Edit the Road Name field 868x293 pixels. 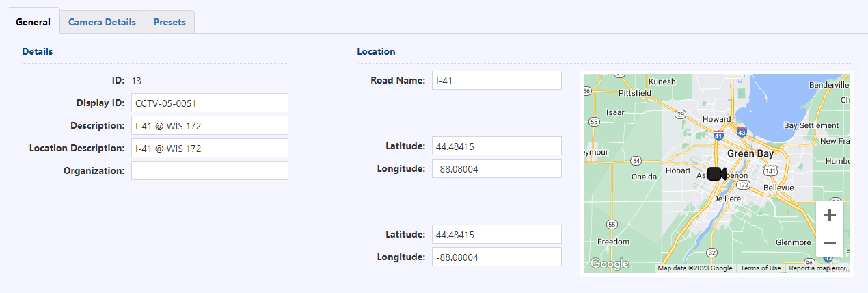click(496, 80)
